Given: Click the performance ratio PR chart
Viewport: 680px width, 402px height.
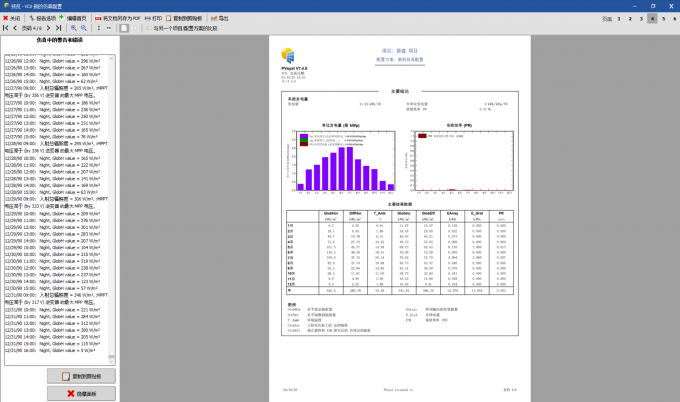Looking at the screenshot, I should pyautogui.click(x=464, y=161).
